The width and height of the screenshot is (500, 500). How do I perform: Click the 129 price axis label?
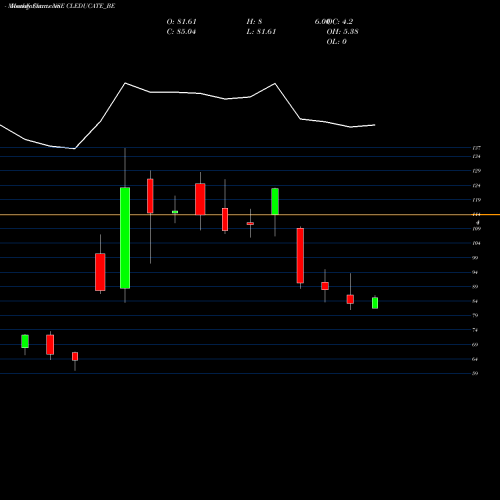click(476, 171)
